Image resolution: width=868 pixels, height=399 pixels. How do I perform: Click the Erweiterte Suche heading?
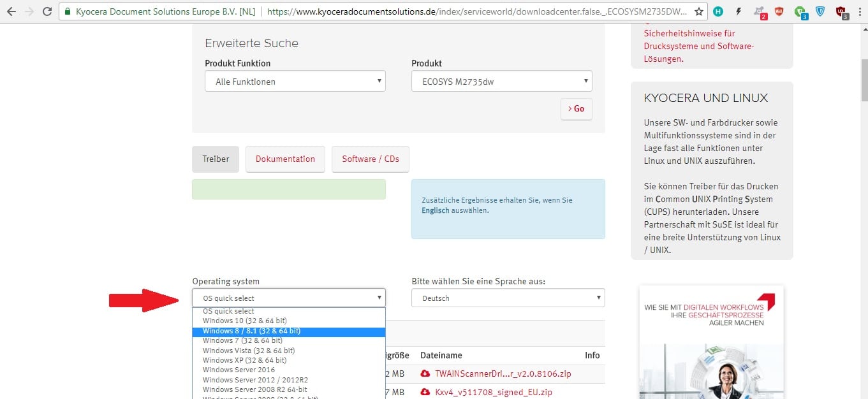click(x=251, y=43)
